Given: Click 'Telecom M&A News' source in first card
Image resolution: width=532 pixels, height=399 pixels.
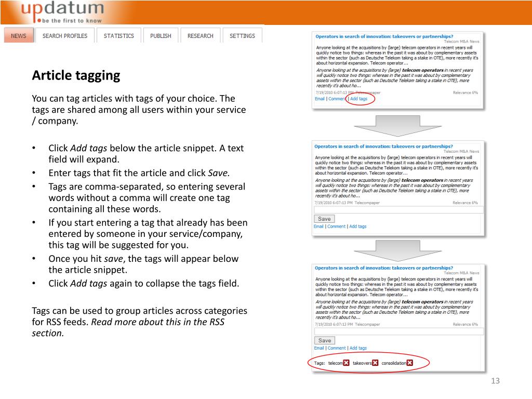Looking at the screenshot, I should 461,42.
